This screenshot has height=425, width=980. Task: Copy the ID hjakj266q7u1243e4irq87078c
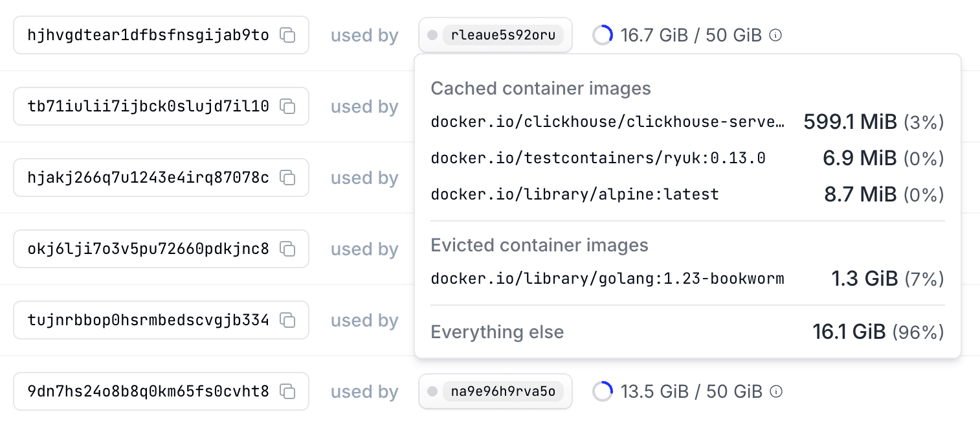pos(287,178)
